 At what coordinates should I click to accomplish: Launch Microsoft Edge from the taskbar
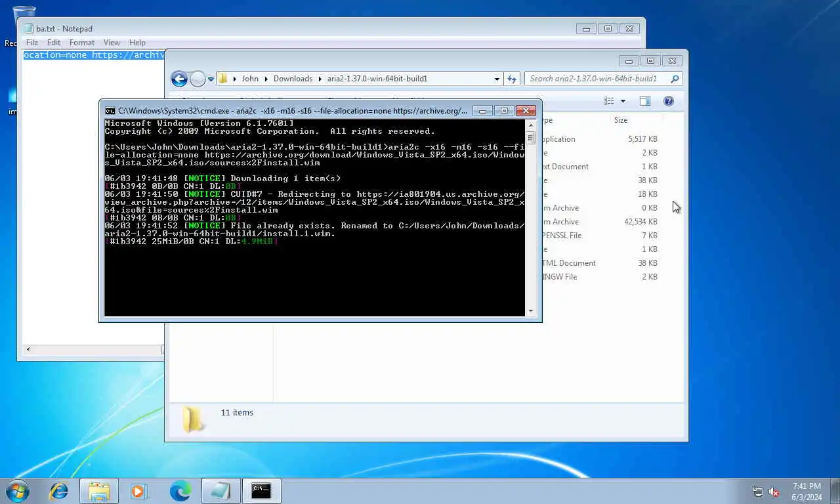(x=180, y=491)
